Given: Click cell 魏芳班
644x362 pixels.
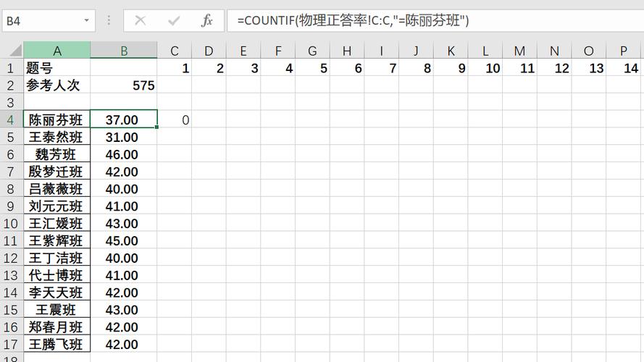Looking at the screenshot, I should pyautogui.click(x=57, y=154).
